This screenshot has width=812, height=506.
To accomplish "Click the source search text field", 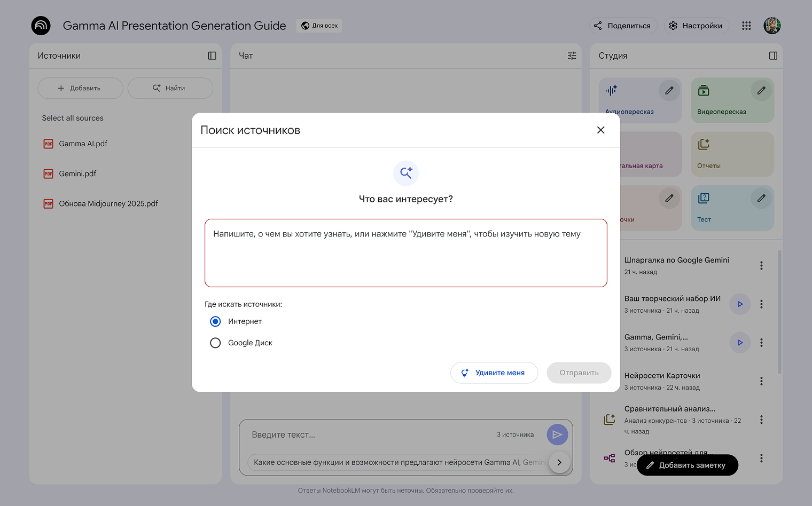I will point(405,253).
